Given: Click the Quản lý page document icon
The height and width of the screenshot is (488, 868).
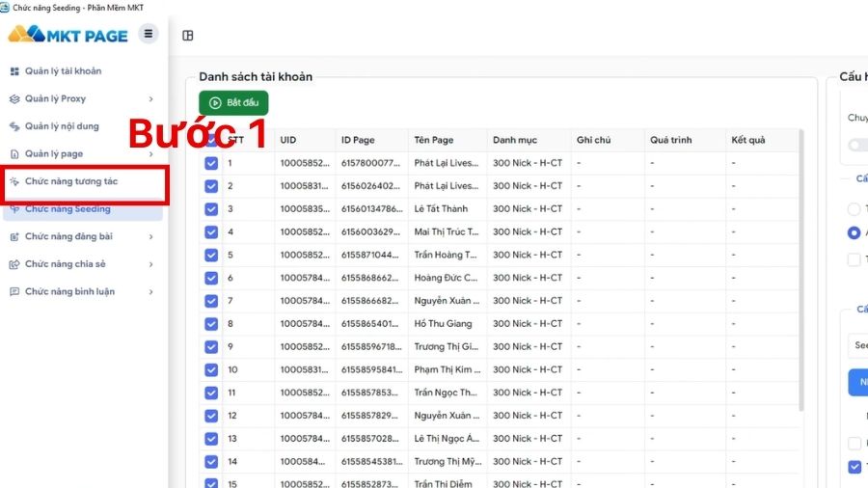Looking at the screenshot, I should 14,153.
